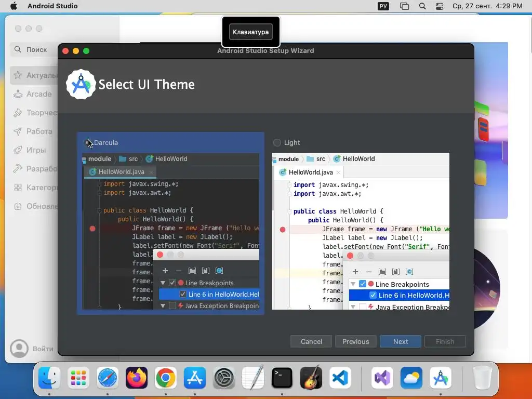
Task: Click Войти sign-in in App Store
Action: (x=43, y=349)
